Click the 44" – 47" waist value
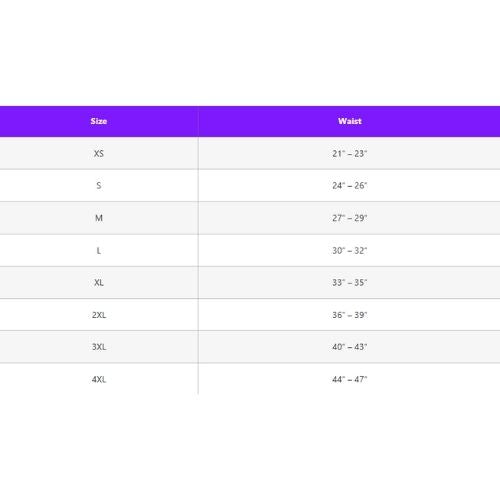The image size is (500, 500). [x=350, y=379]
